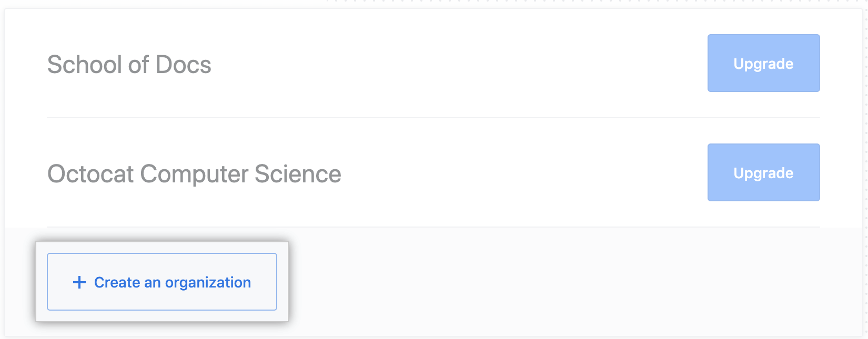Hit Upgrade next to School of Docs

[x=763, y=64]
